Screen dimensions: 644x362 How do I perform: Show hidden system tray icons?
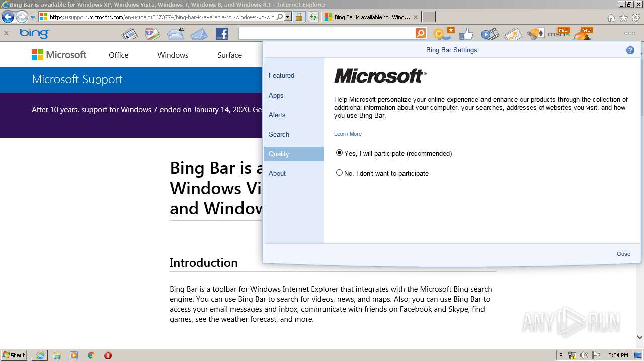click(x=561, y=355)
